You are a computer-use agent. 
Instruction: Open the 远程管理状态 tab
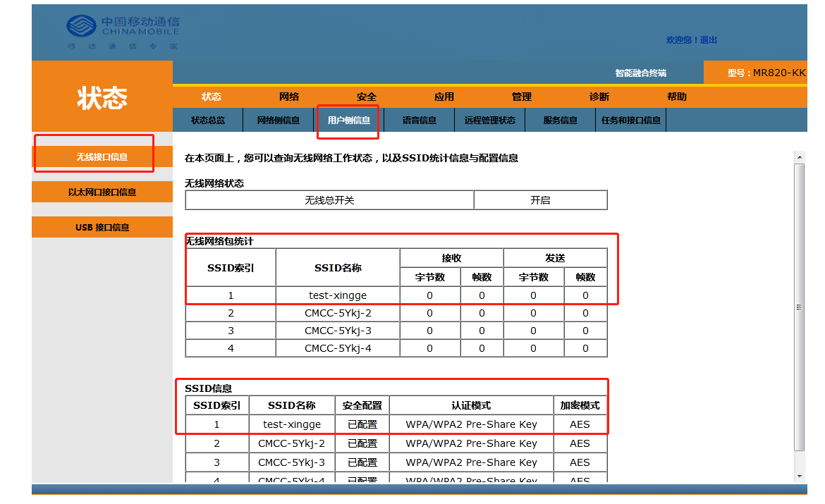coord(490,121)
